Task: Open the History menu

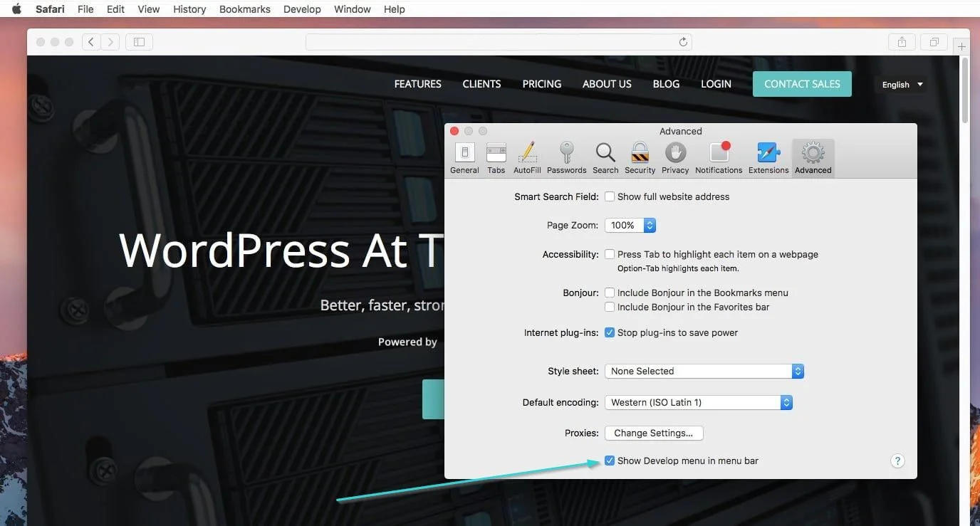Action: [189, 9]
